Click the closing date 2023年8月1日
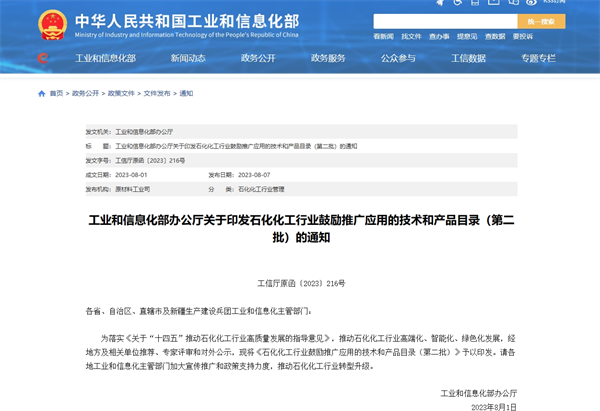The height and width of the screenshot is (411, 600). coord(494,407)
